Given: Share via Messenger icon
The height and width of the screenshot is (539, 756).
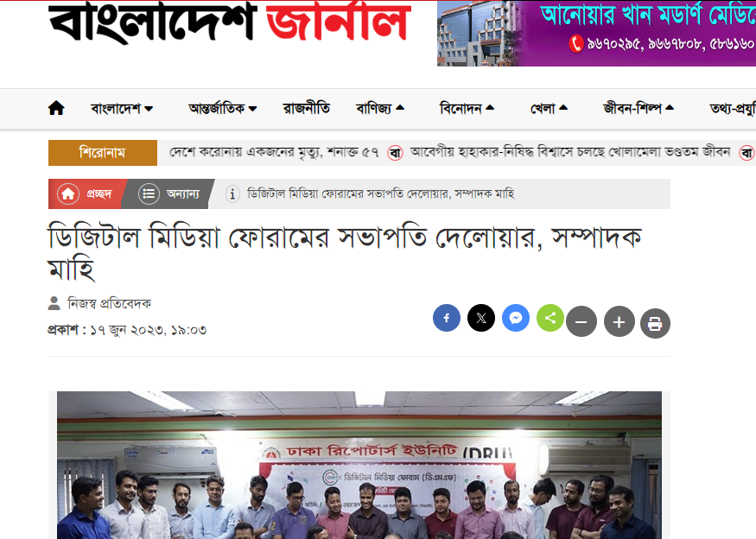Looking at the screenshot, I should coord(516,318).
